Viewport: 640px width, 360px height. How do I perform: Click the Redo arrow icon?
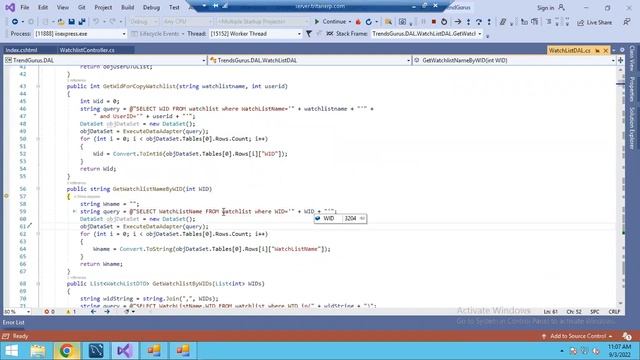pos(113,22)
